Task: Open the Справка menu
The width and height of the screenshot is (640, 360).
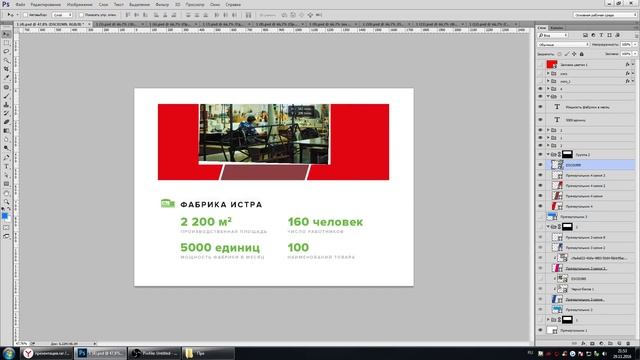Action: (x=233, y=4)
